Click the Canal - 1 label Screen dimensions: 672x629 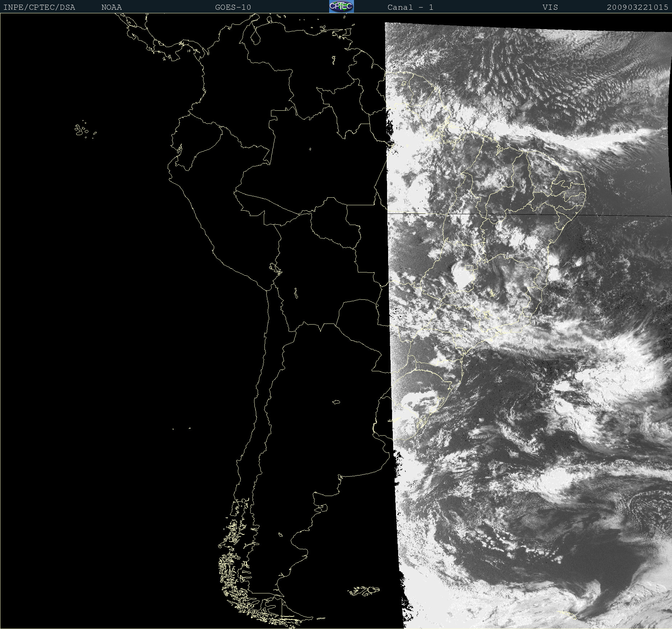(x=410, y=8)
